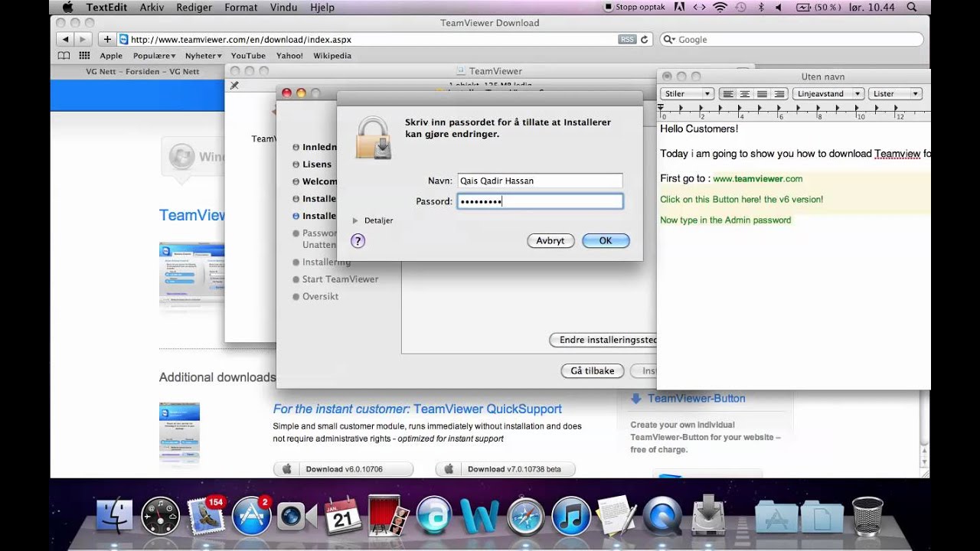Click Download v7.0.10738 beta button
The image size is (980, 551).
pos(505,469)
